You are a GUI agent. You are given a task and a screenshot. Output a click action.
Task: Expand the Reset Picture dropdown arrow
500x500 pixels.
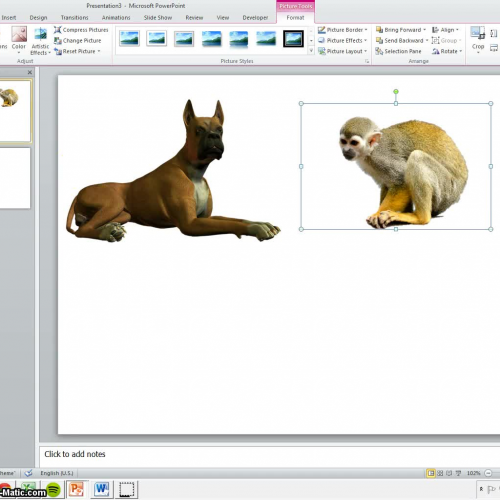pyautogui.click(x=99, y=51)
